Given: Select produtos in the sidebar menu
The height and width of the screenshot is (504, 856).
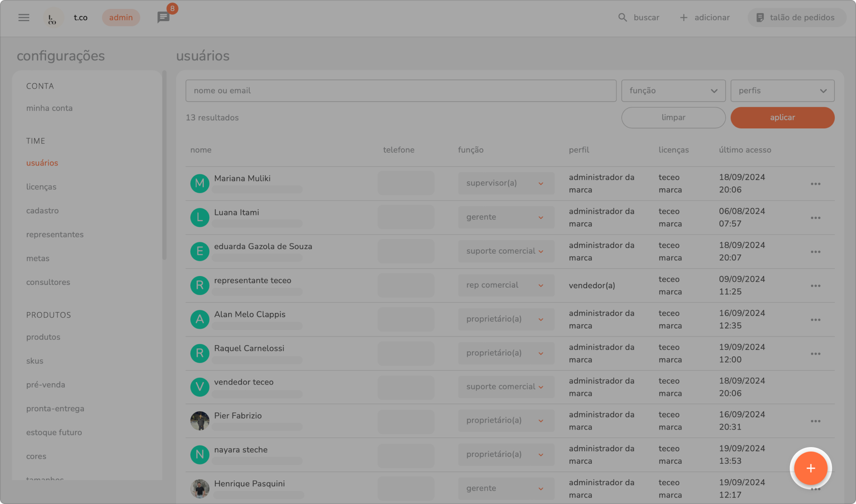Looking at the screenshot, I should 43,337.
